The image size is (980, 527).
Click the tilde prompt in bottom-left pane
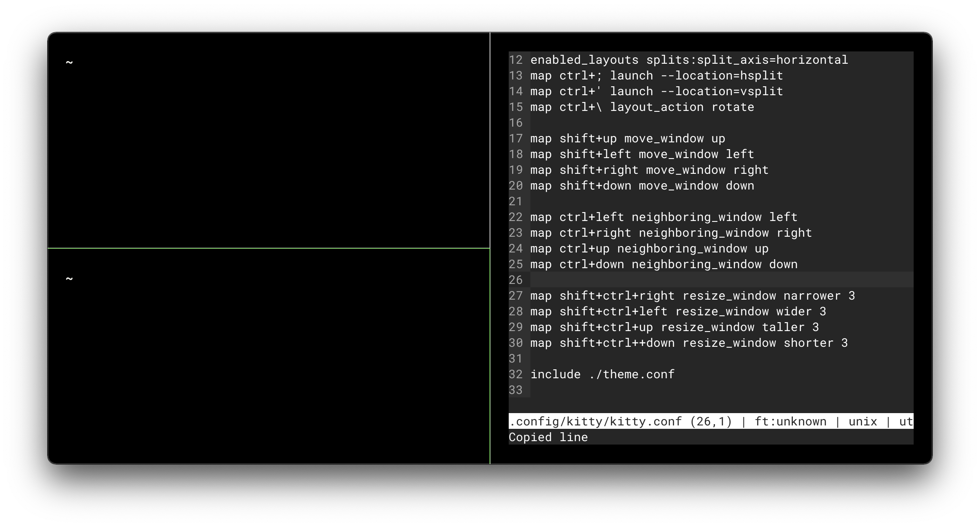tap(69, 279)
